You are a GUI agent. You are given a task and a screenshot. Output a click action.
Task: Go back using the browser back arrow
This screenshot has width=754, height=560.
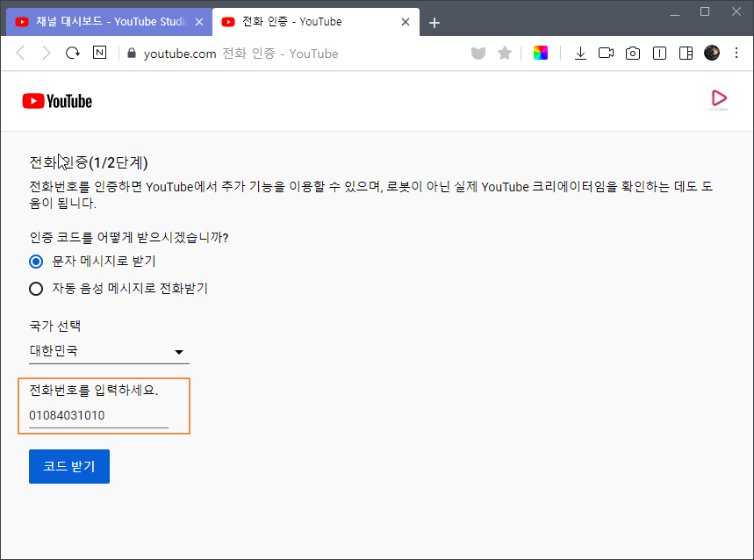pos(20,53)
